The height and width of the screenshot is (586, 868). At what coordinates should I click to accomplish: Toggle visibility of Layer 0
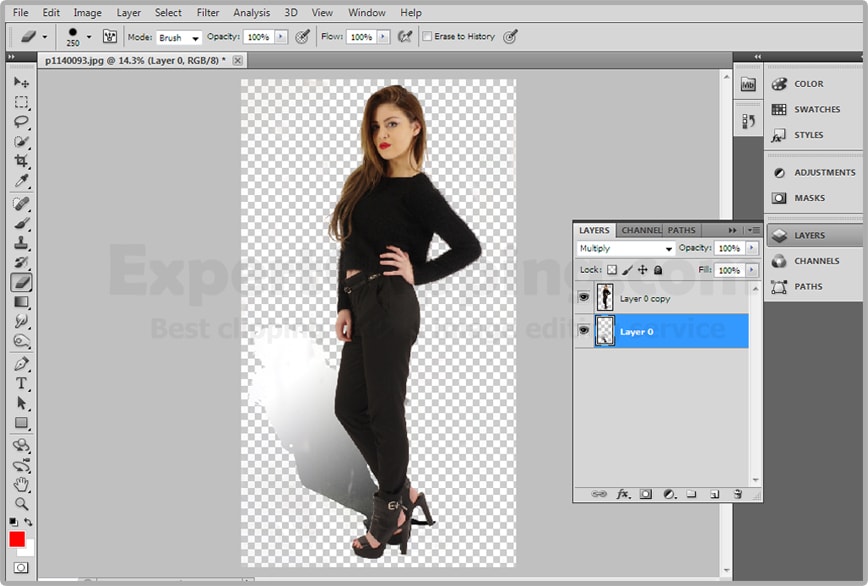click(x=584, y=331)
